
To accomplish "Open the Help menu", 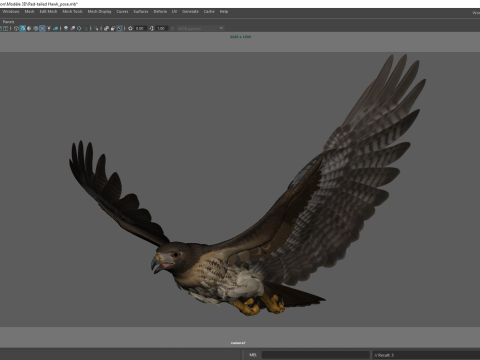I will click(224, 12).
